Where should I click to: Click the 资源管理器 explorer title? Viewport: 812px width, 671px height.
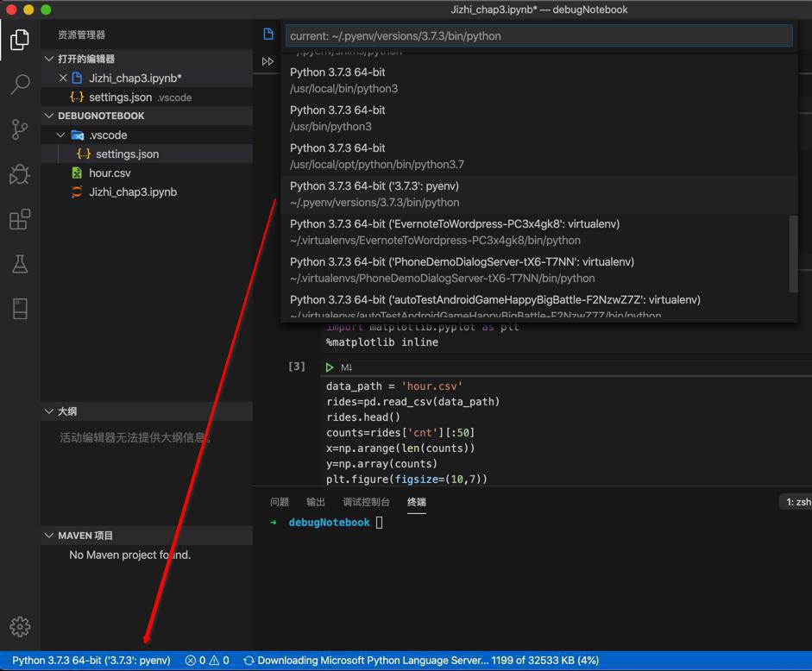point(81,34)
